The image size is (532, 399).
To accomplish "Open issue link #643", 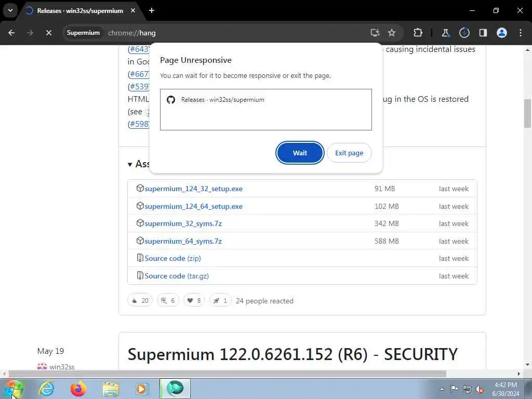I will [x=138, y=49].
